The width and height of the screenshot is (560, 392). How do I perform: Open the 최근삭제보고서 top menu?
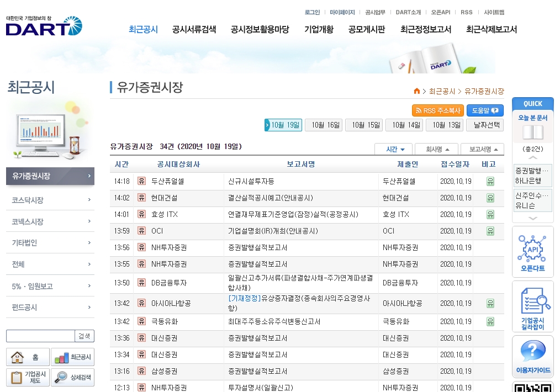point(492,29)
